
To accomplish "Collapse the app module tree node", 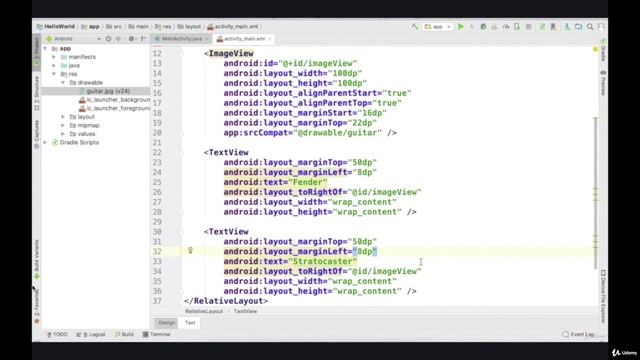I will (45, 49).
